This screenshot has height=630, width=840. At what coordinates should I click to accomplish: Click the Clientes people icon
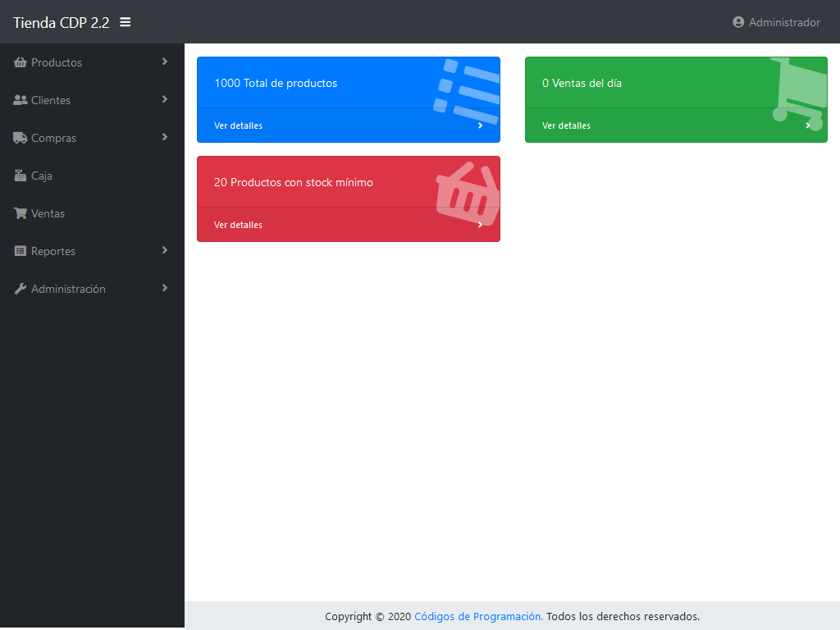pyautogui.click(x=21, y=100)
